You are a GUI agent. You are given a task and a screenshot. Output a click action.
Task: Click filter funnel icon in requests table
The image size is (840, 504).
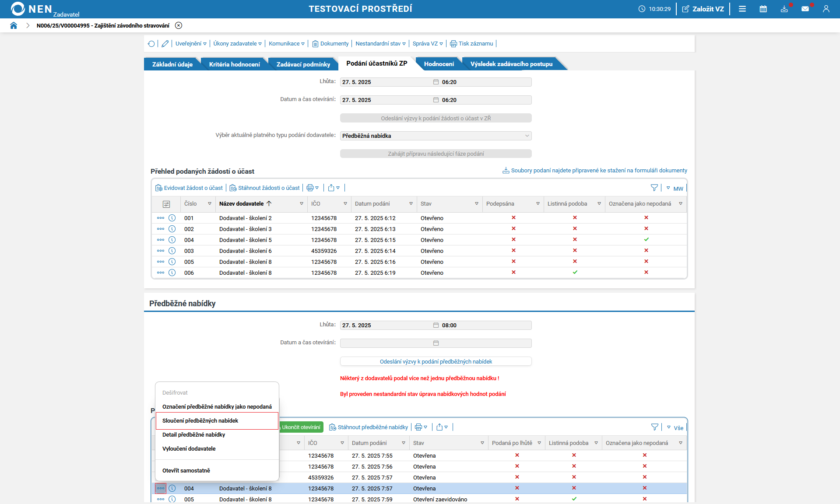point(654,188)
